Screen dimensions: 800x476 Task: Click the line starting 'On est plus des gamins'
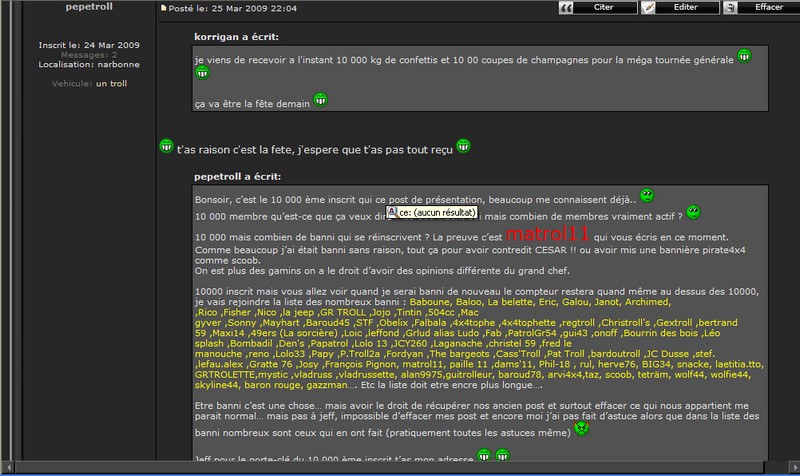[x=382, y=271]
